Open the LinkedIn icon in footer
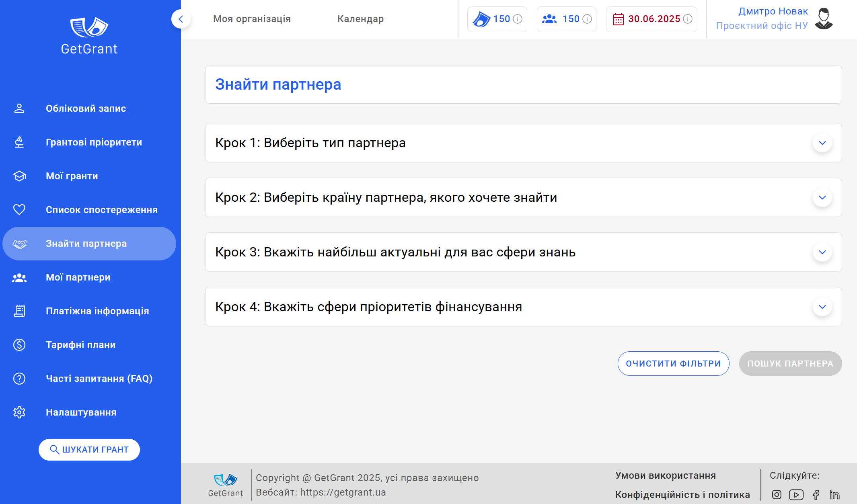Image resolution: width=857 pixels, height=504 pixels. coord(834,494)
